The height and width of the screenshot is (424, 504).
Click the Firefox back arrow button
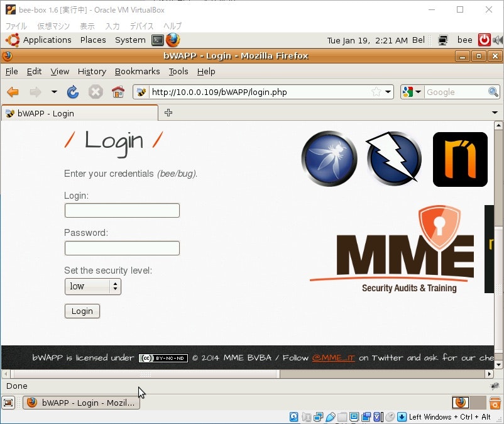point(13,92)
